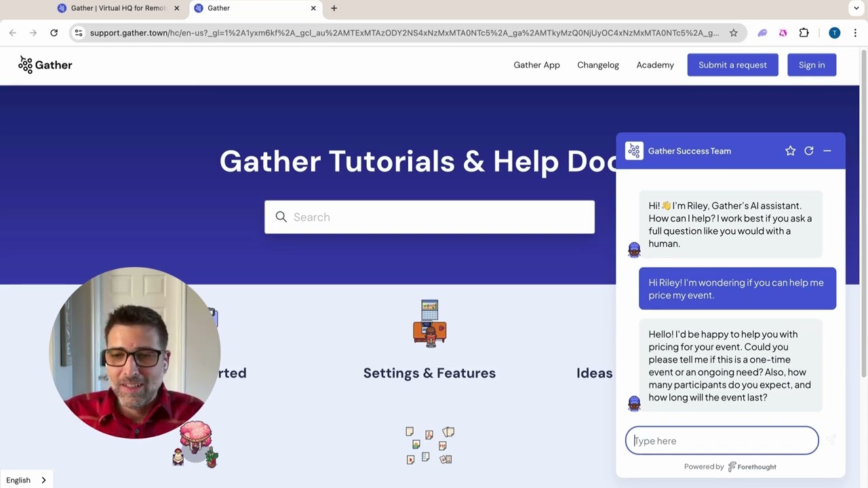The image size is (868, 488).
Task: Click the Gather logo in the header
Action: click(45, 64)
